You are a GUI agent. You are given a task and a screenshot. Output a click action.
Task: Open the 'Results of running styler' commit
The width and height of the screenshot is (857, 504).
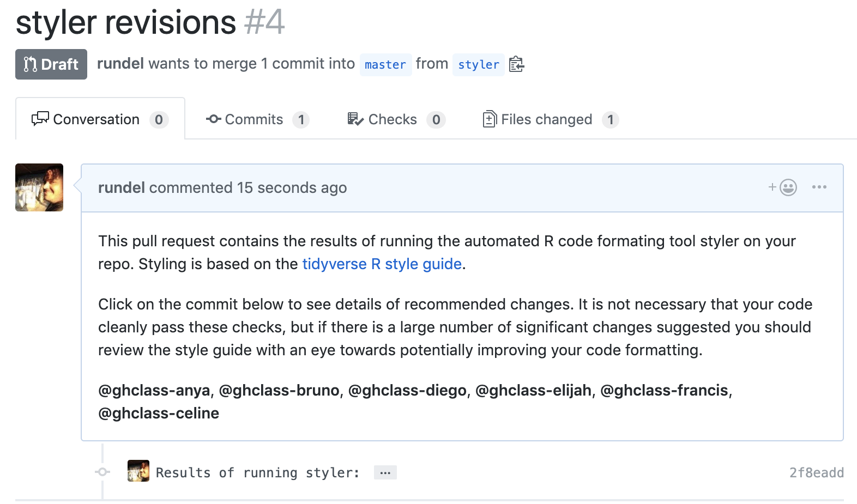coord(257,472)
